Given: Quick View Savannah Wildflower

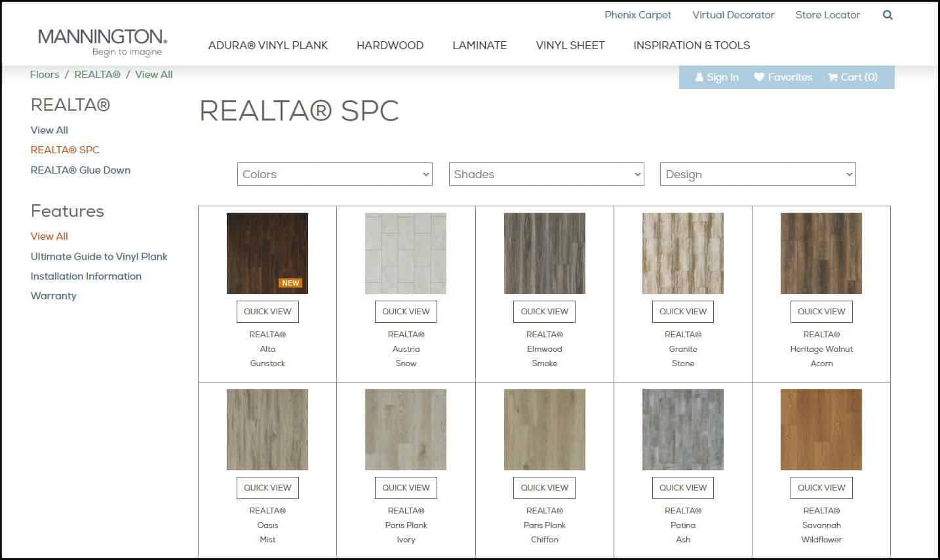Looking at the screenshot, I should click(x=821, y=488).
